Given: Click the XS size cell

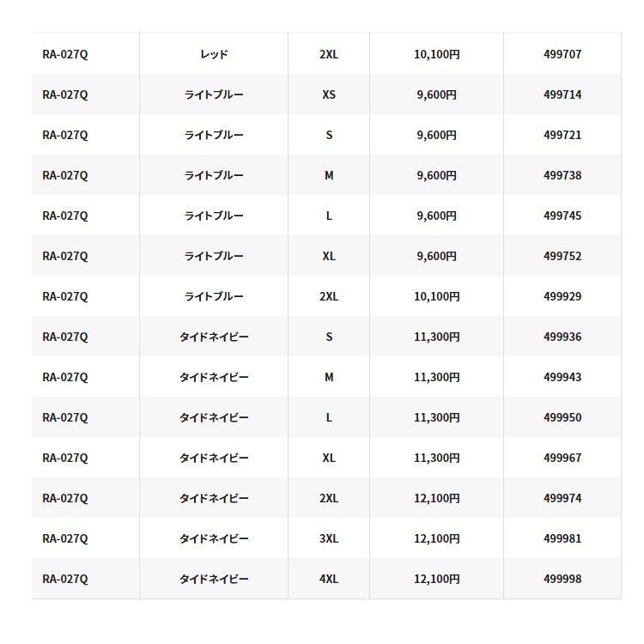Looking at the screenshot, I should pos(329,94).
